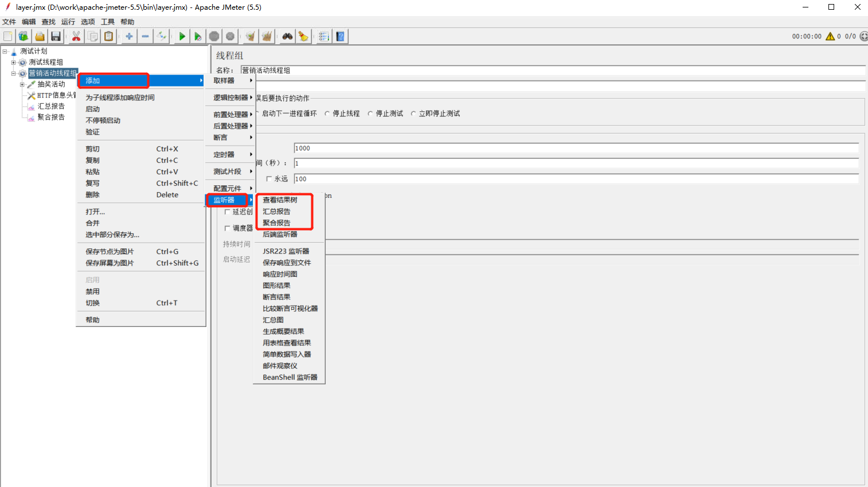
Task: Save the test plan with floppy icon
Action: point(56,36)
